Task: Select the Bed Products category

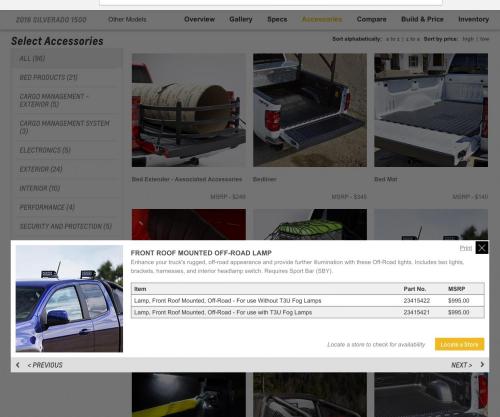Action: (49, 77)
